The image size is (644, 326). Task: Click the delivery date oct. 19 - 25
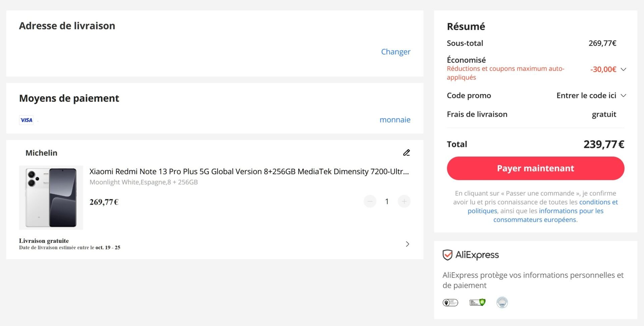108,248
